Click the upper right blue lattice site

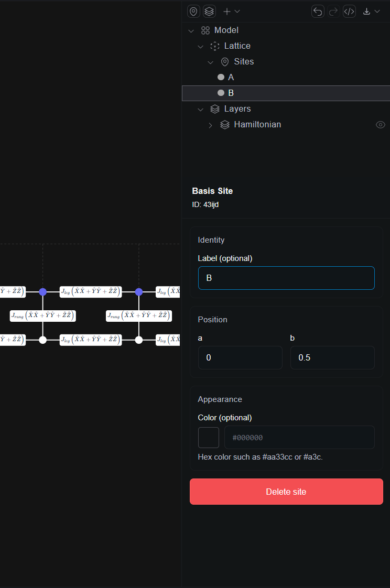click(139, 292)
